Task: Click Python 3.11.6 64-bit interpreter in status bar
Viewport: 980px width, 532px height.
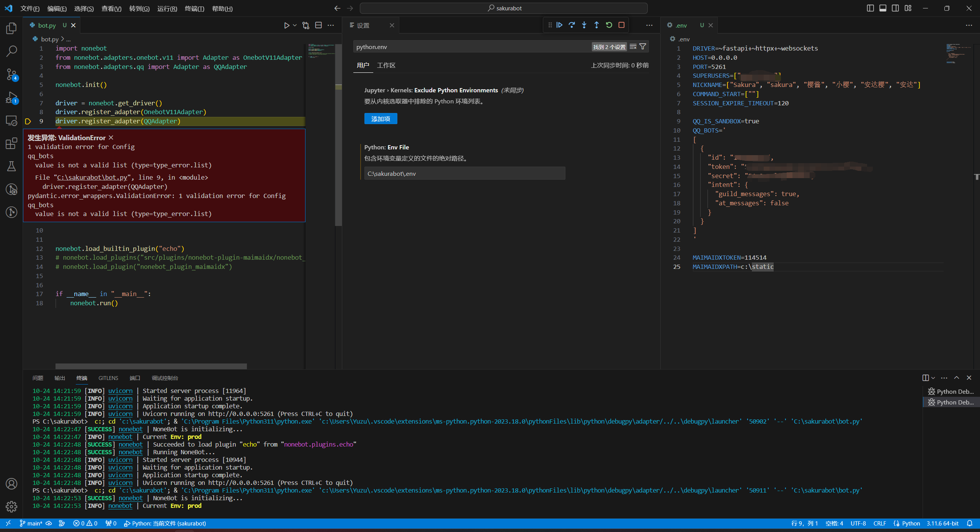Action: (x=942, y=524)
